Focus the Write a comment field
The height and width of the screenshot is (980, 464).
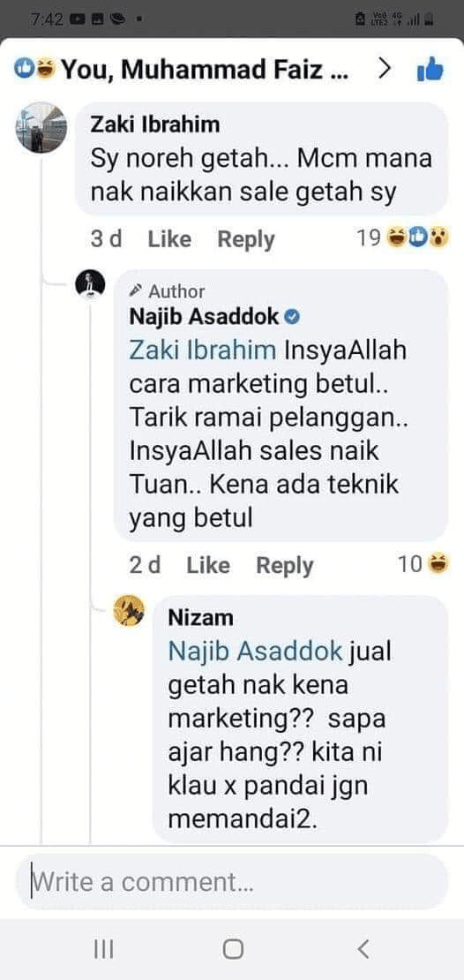(232, 882)
